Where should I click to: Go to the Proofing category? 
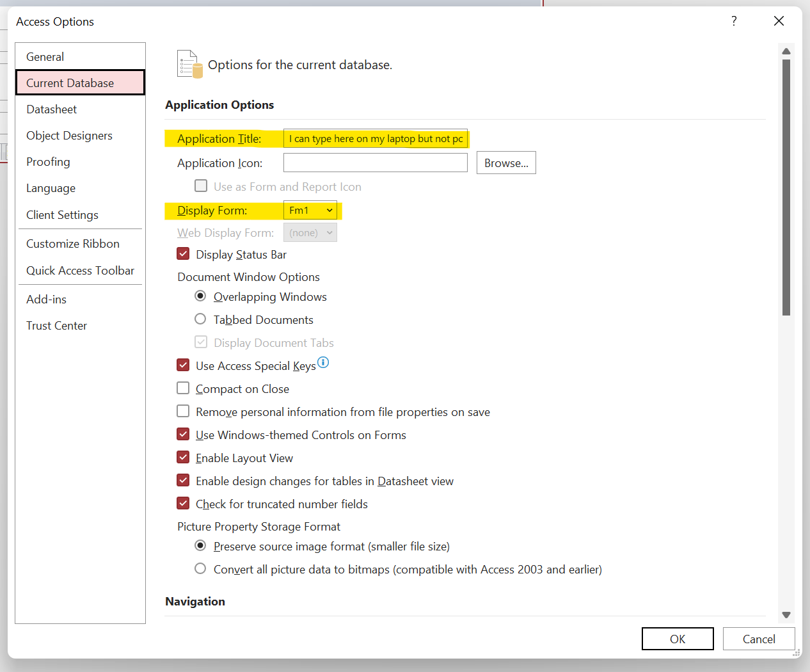coord(81,162)
